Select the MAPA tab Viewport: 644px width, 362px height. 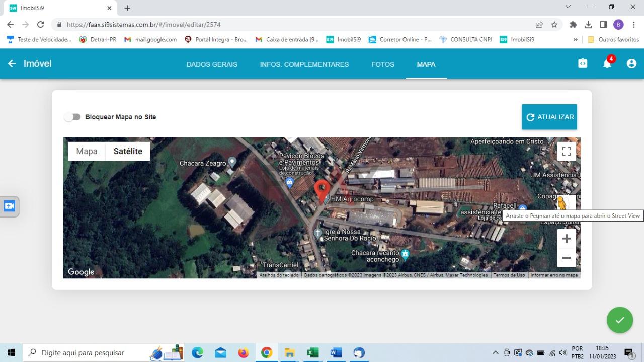tap(426, 64)
